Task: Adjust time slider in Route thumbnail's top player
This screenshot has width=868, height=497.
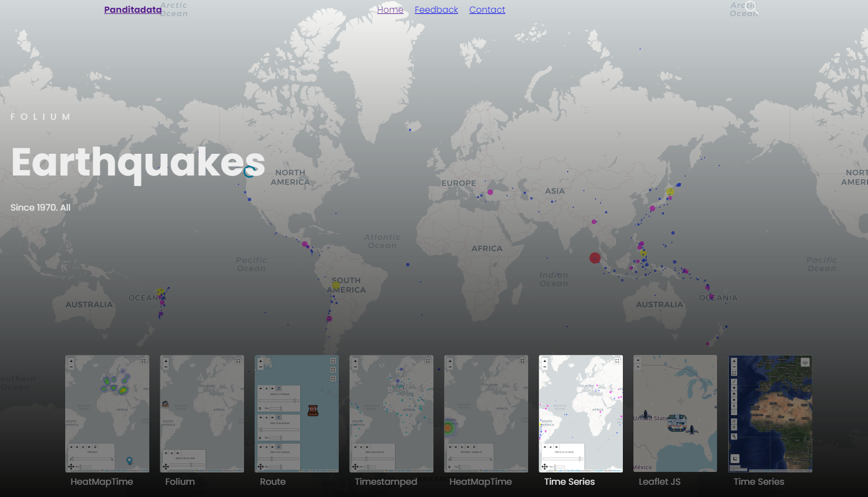Action: coord(278,400)
